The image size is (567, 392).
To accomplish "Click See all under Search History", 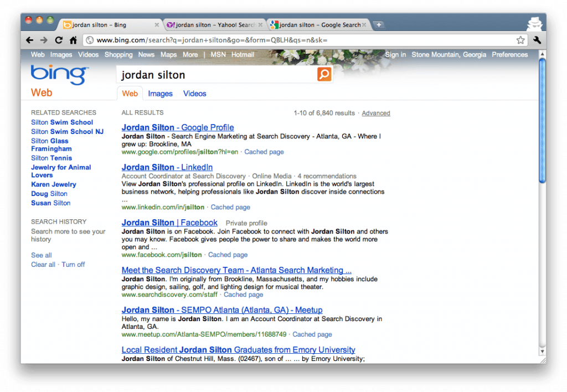I will click(41, 255).
